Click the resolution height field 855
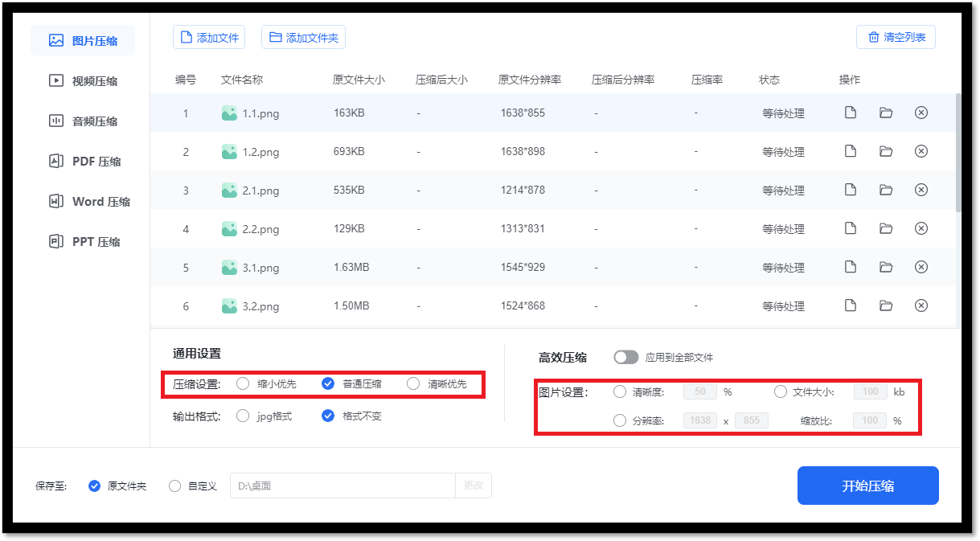This screenshot has height=541, width=980. (x=751, y=420)
